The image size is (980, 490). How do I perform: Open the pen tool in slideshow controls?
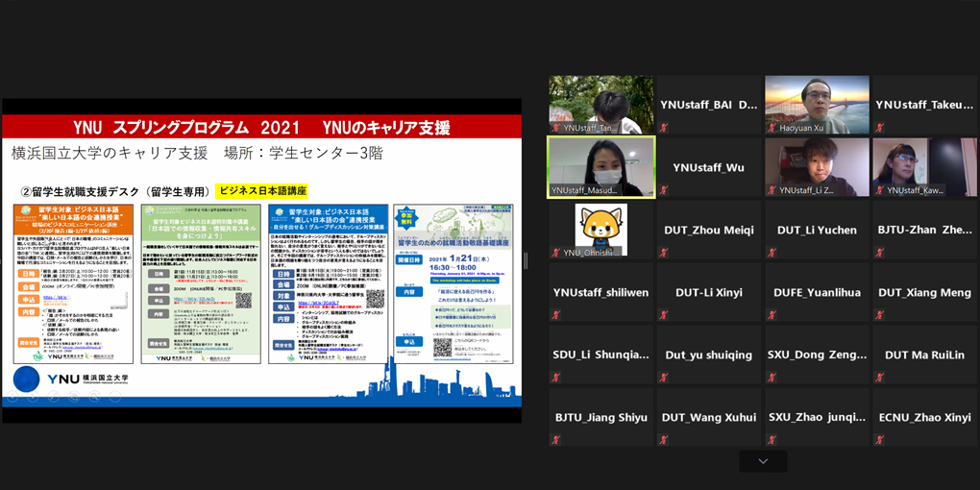tap(53, 395)
